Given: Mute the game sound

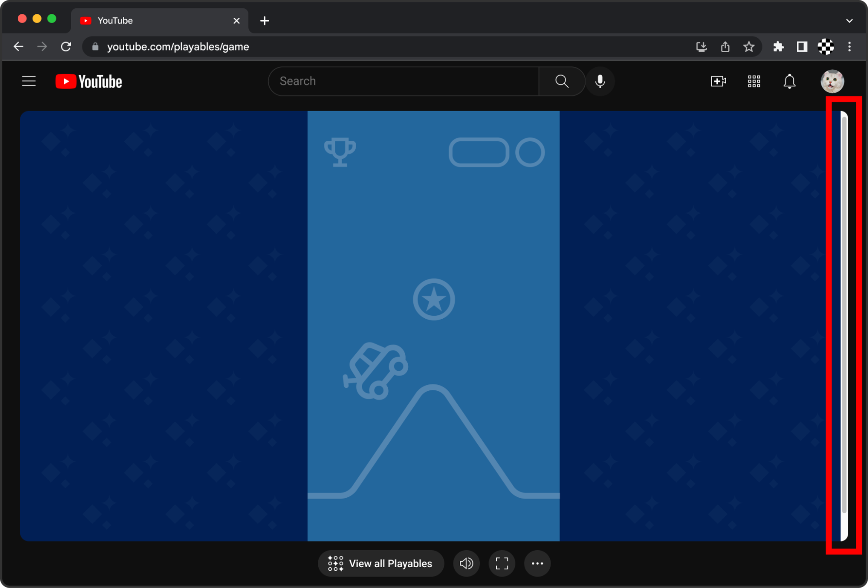Looking at the screenshot, I should pyautogui.click(x=466, y=563).
